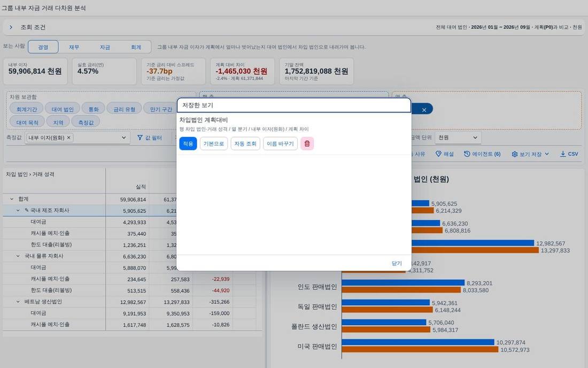Open the 측정값 selector dropdown arrow
Screen dimensions: 588x368
point(124,137)
